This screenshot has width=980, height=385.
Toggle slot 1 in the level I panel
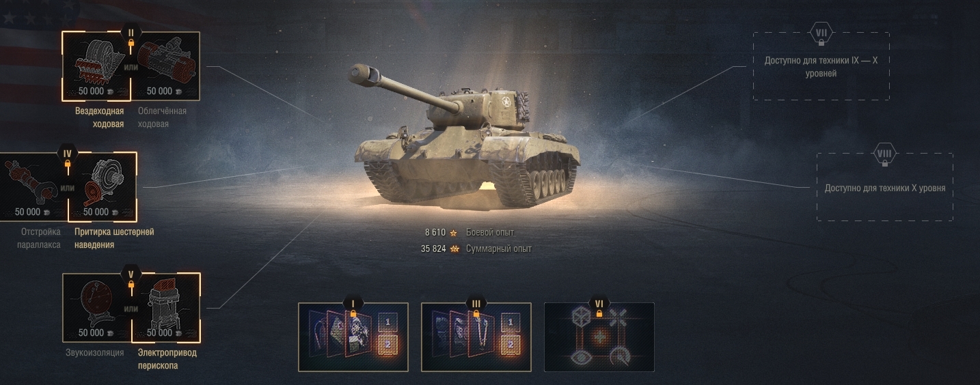coord(387,322)
